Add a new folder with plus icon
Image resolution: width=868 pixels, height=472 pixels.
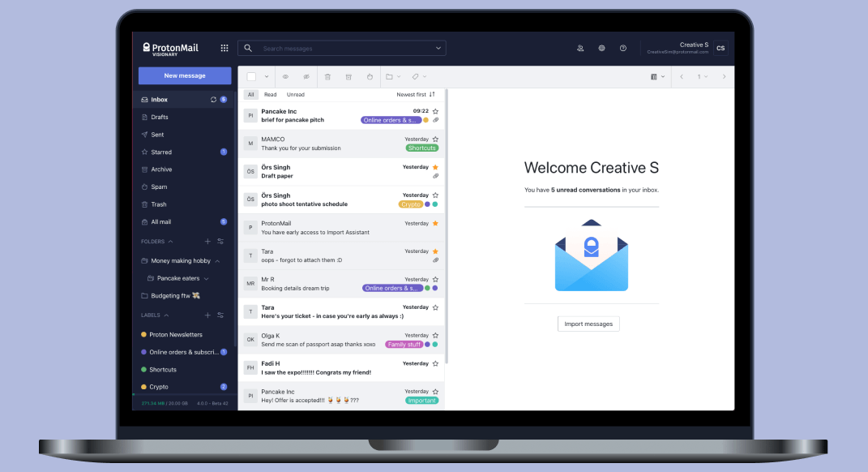tap(207, 242)
